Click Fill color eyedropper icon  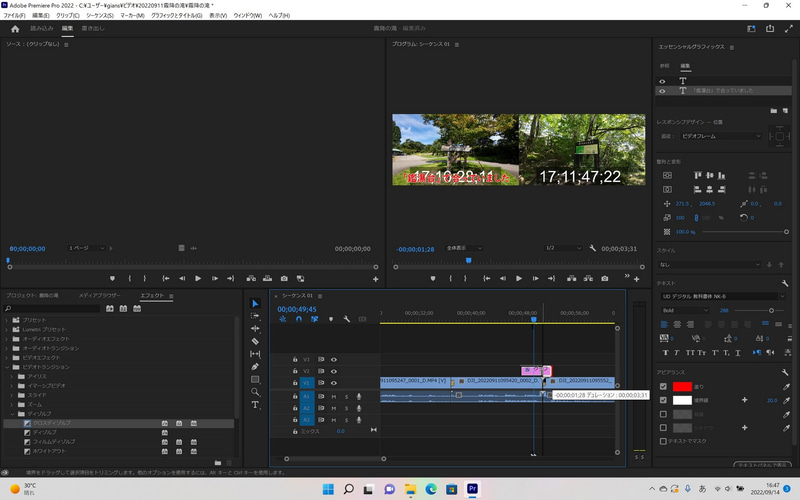786,387
